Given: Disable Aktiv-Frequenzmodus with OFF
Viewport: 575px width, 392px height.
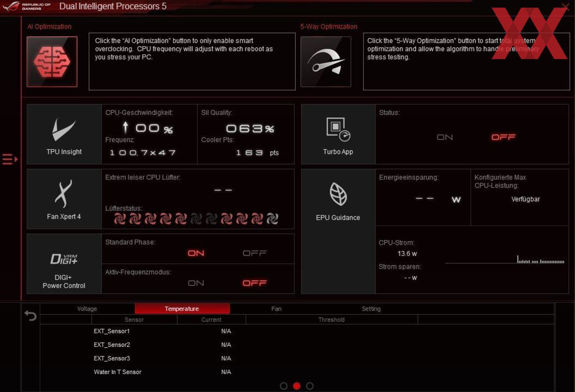Looking at the screenshot, I should click(255, 283).
